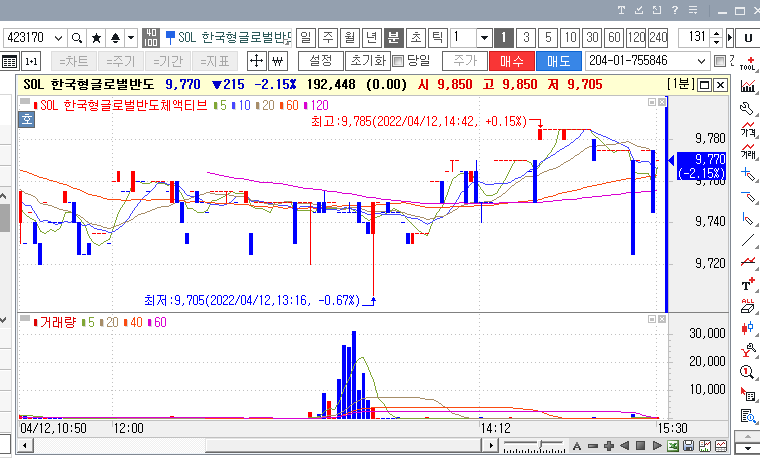
Task: Select the 거래 volume indicator tool
Action: [x=747, y=151]
